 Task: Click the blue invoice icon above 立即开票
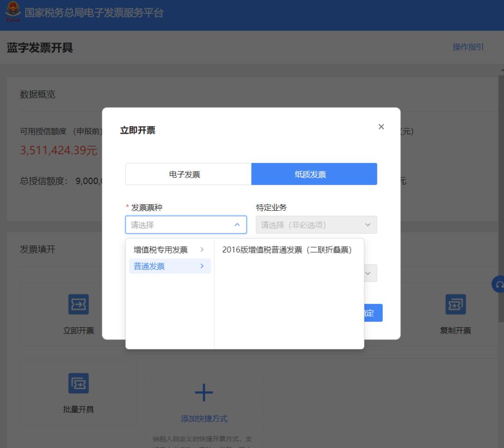click(x=78, y=304)
